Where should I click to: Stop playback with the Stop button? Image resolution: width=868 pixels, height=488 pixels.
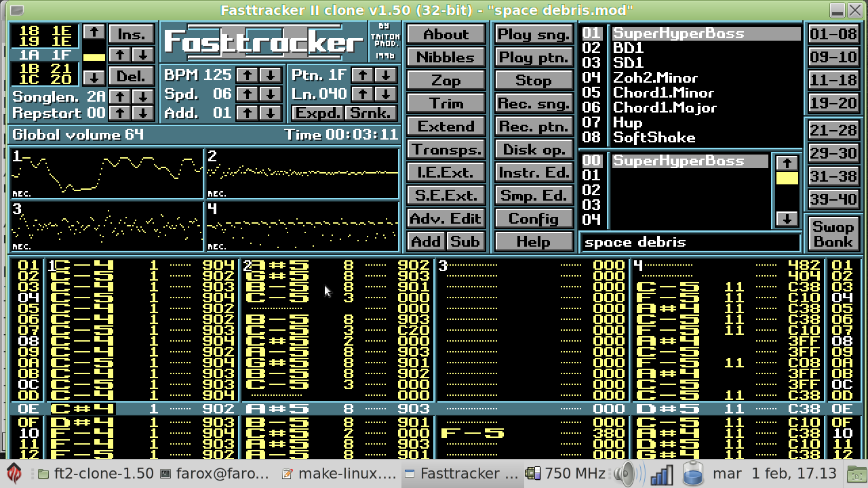[x=533, y=81]
